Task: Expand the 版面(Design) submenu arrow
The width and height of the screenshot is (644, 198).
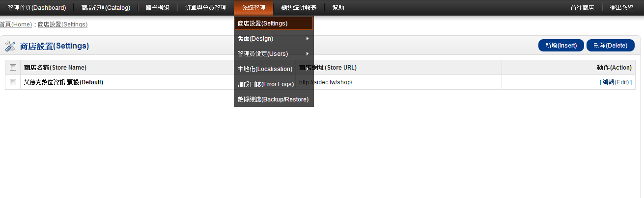Action: pyautogui.click(x=308, y=39)
